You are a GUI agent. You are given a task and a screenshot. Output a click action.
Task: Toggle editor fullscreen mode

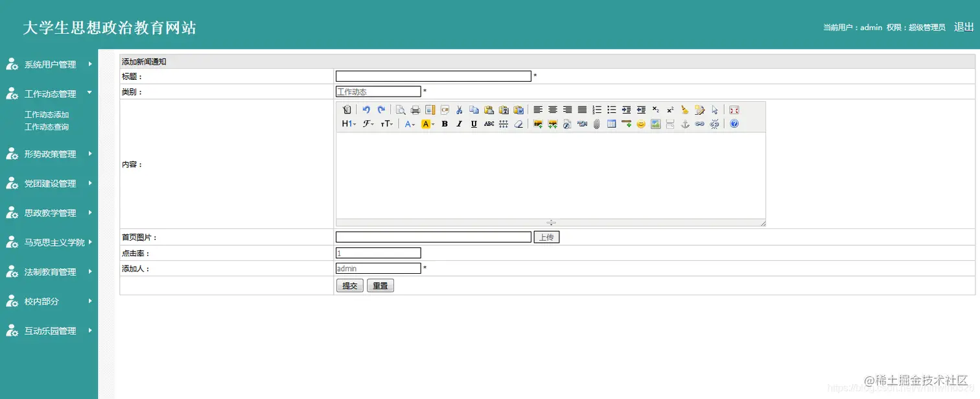click(x=734, y=110)
